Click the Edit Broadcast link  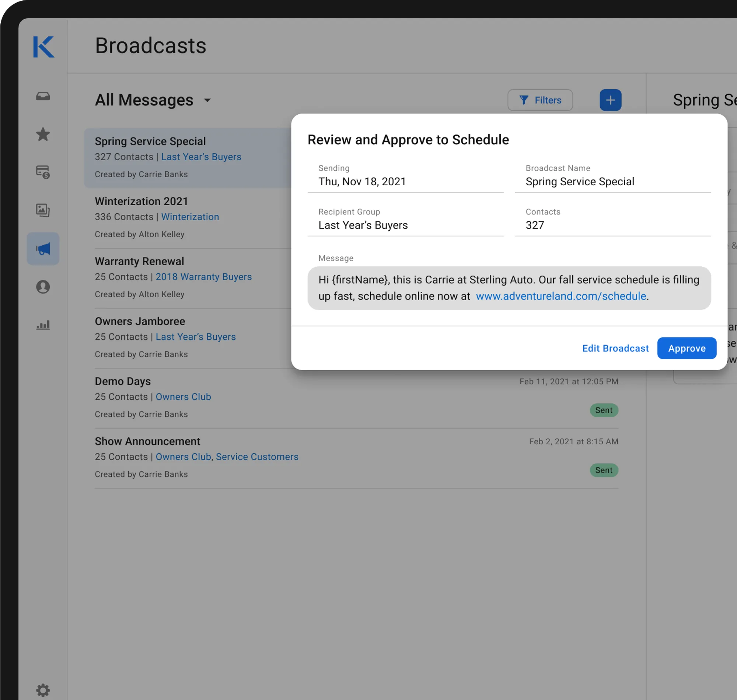(x=615, y=348)
